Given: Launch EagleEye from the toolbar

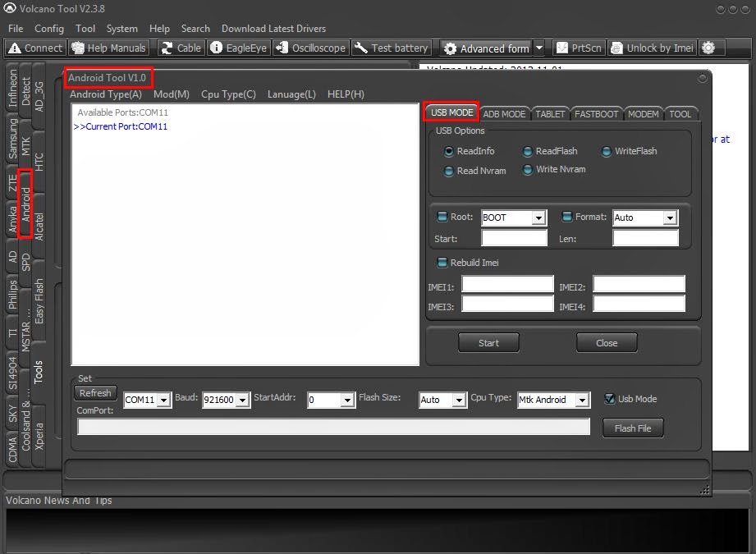Looking at the screenshot, I should [x=238, y=47].
